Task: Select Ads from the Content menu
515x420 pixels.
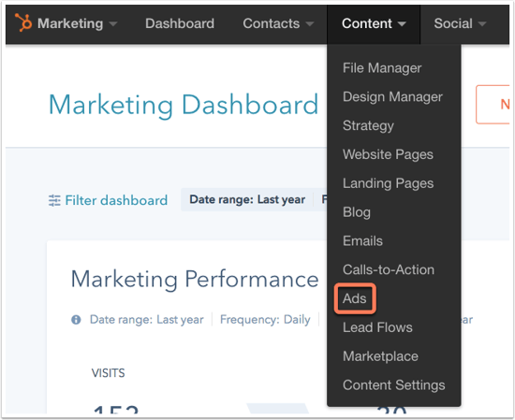Action: pyautogui.click(x=354, y=298)
